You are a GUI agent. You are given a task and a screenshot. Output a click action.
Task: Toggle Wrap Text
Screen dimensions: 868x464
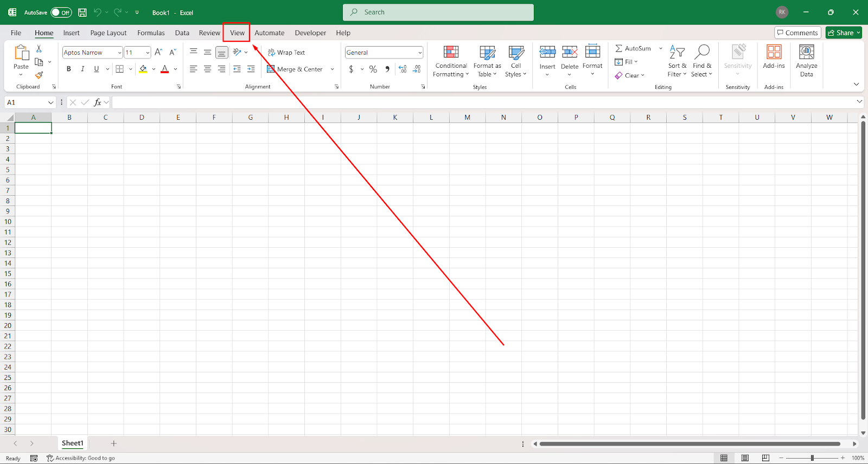click(x=286, y=53)
